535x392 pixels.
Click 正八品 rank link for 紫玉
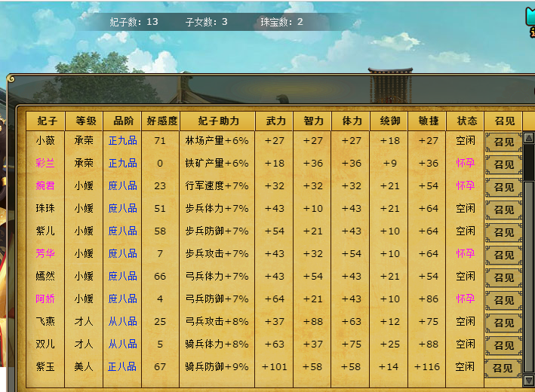(122, 367)
